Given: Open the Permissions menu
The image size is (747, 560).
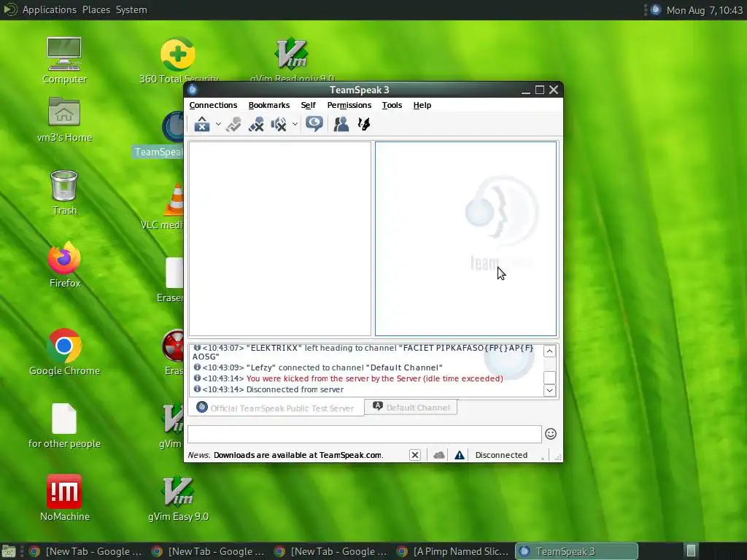Looking at the screenshot, I should (349, 105).
